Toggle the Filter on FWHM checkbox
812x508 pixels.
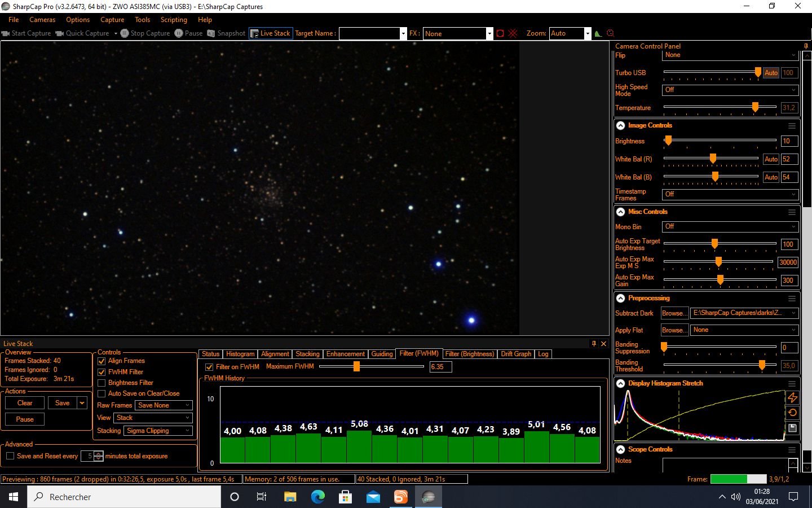[209, 367]
